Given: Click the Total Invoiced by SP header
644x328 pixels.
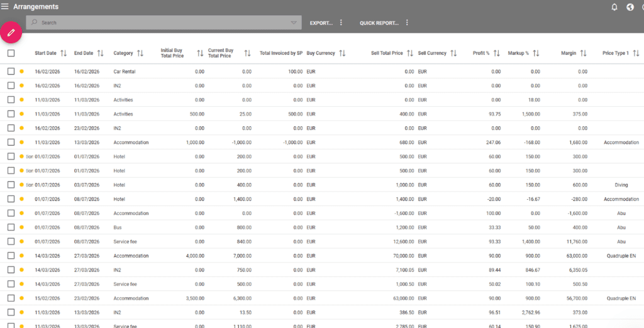Looking at the screenshot, I should tap(281, 53).
